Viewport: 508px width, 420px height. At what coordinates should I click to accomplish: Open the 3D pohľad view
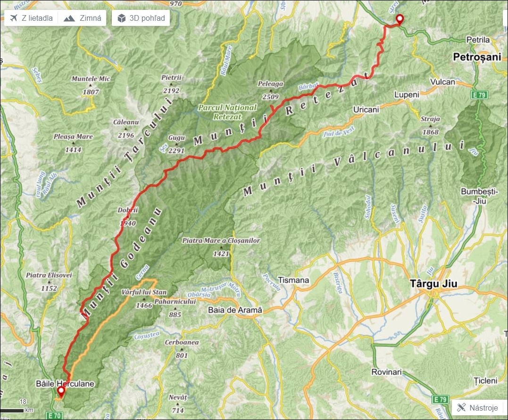point(141,18)
